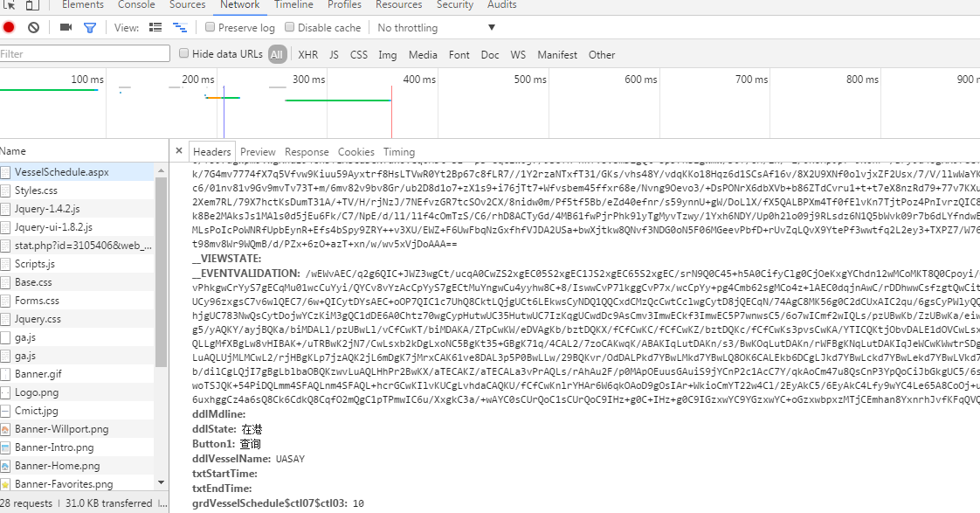
Task: Click the icon next to Banner.gif
Action: click(x=5, y=374)
